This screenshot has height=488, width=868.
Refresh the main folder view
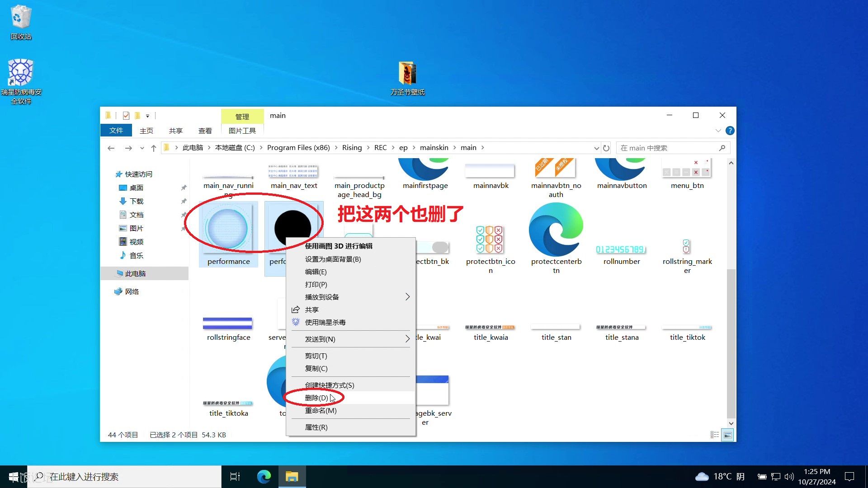pyautogui.click(x=606, y=148)
